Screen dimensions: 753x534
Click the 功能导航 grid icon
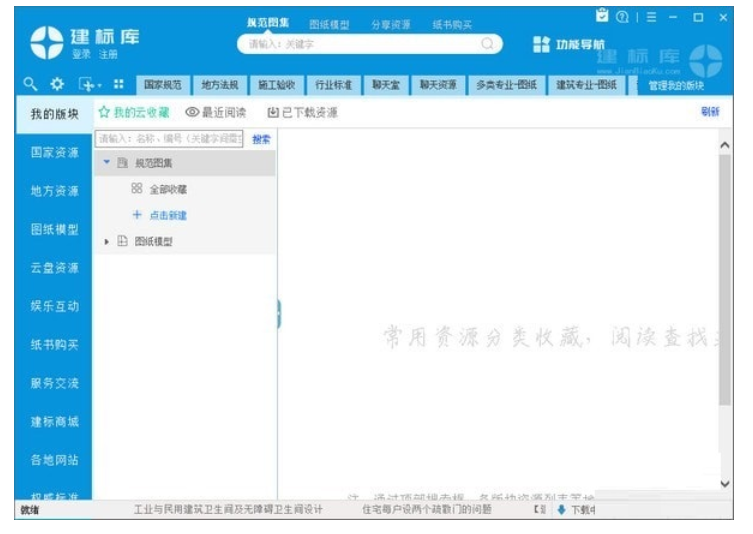pyautogui.click(x=541, y=45)
